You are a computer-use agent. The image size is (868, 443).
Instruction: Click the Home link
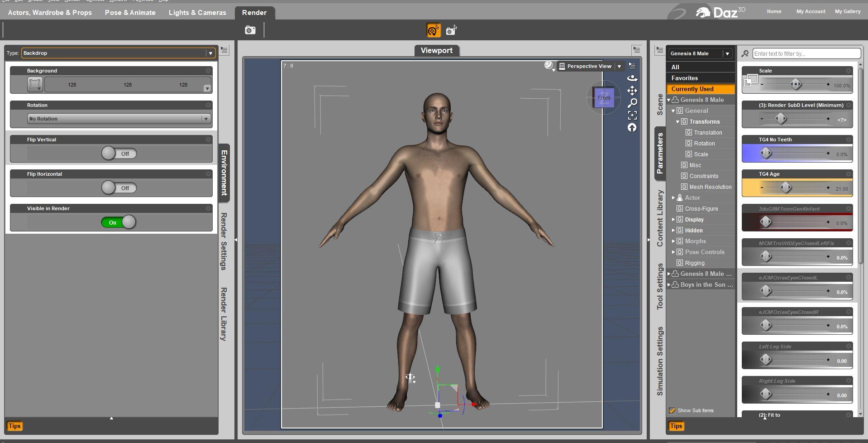tap(774, 11)
